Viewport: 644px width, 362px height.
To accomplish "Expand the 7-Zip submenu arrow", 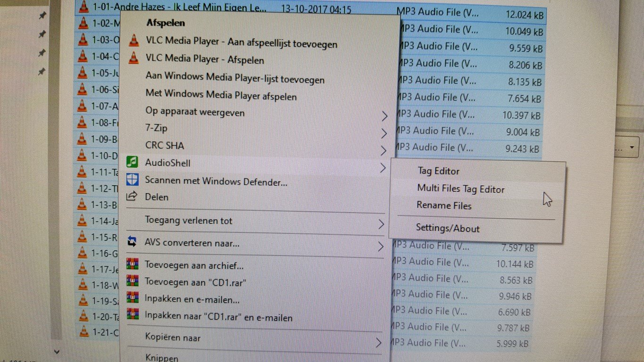I will pos(384,133).
